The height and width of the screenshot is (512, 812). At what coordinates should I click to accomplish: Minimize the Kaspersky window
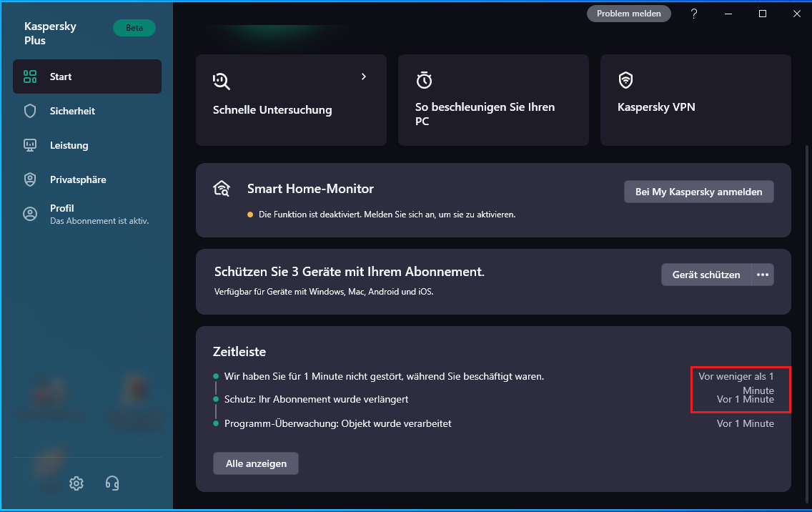[728, 14]
